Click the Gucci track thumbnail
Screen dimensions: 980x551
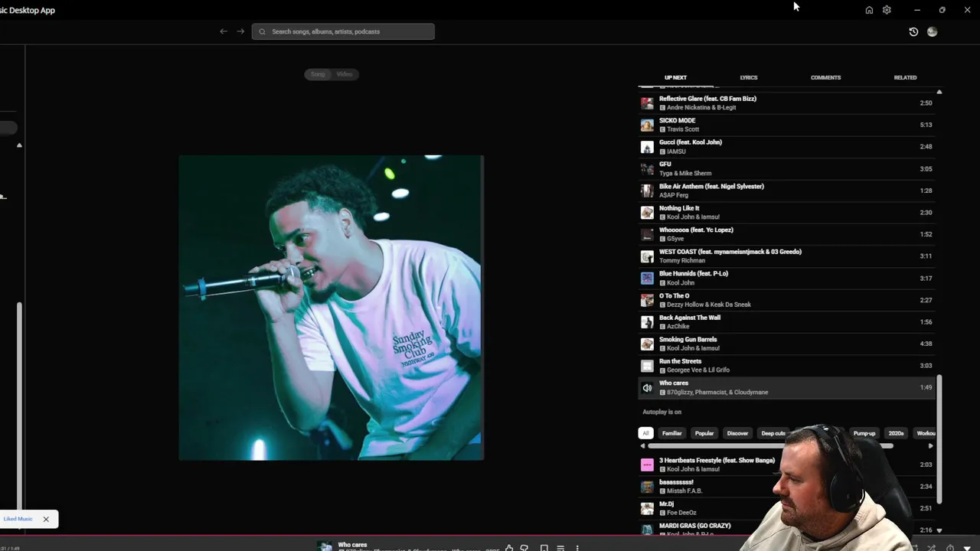[x=647, y=147]
